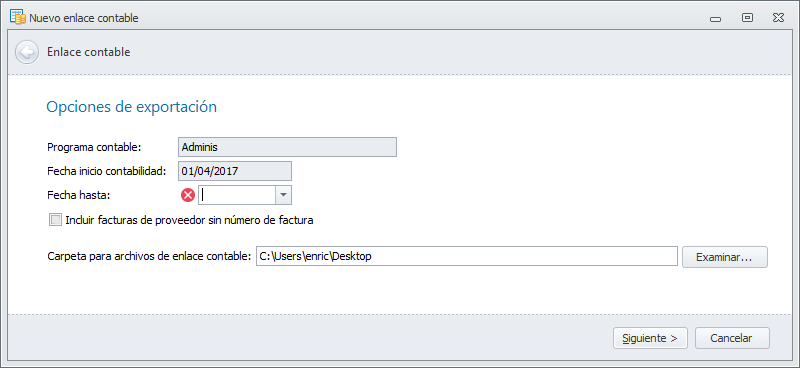Click the app icon in the title bar
800x368 pixels.
point(18,17)
